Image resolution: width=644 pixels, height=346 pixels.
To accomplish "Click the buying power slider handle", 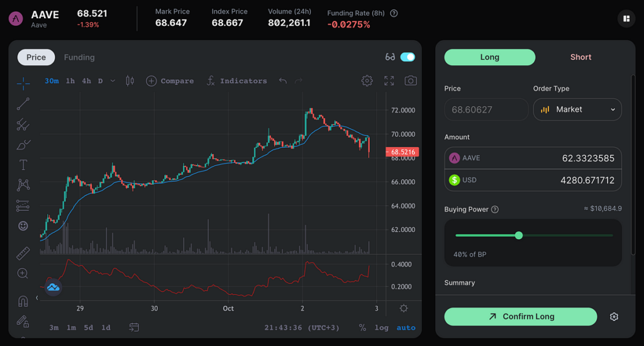I will pyautogui.click(x=519, y=235).
